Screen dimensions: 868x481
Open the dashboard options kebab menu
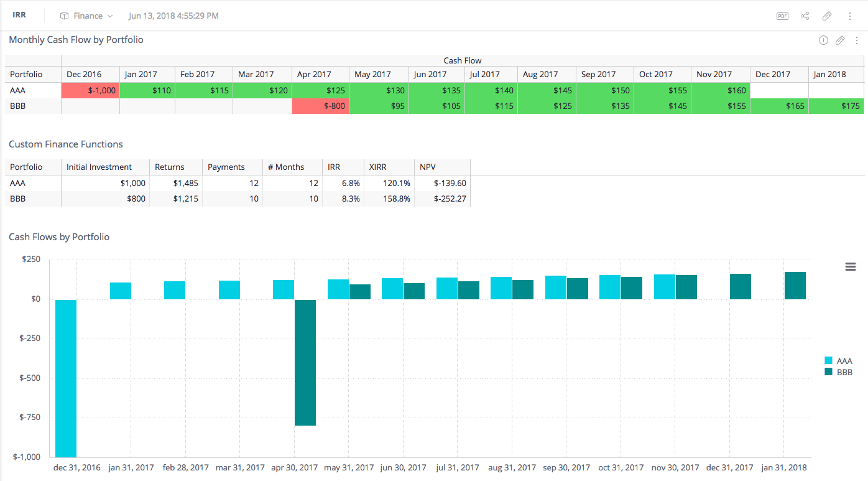click(850, 16)
